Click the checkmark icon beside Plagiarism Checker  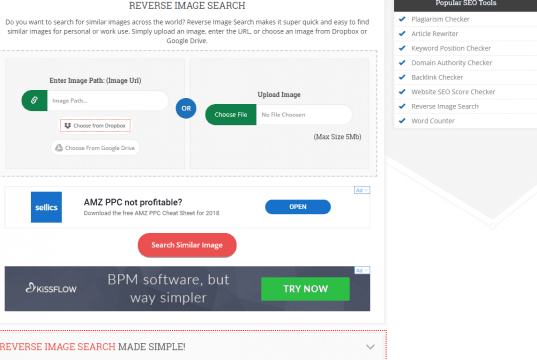402,19
